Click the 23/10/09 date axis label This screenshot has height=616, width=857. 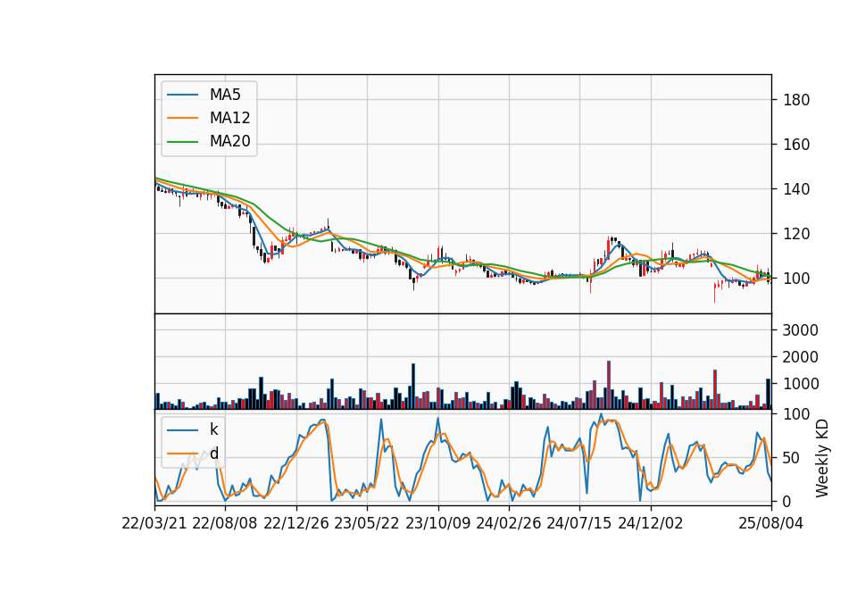pos(437,523)
